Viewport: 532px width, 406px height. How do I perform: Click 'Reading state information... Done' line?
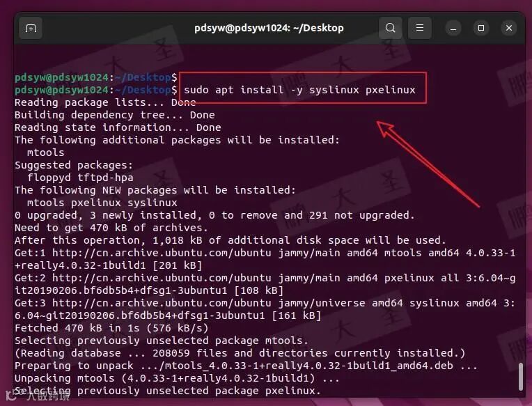pyautogui.click(x=118, y=127)
